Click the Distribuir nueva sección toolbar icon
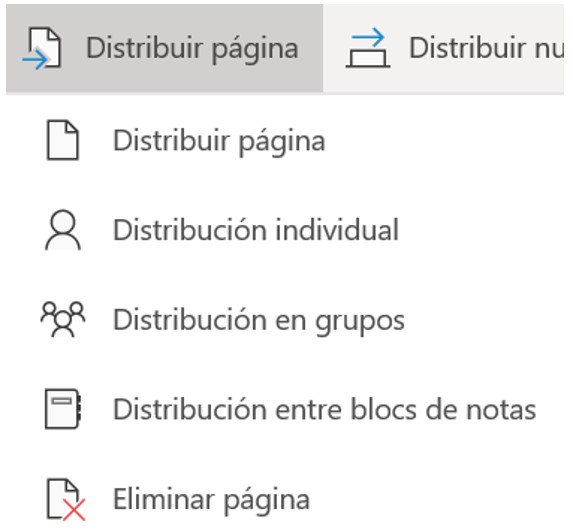 click(x=368, y=48)
